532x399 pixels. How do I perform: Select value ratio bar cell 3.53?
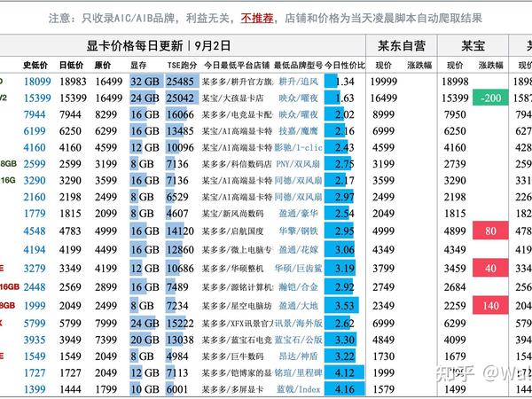tap(345, 306)
